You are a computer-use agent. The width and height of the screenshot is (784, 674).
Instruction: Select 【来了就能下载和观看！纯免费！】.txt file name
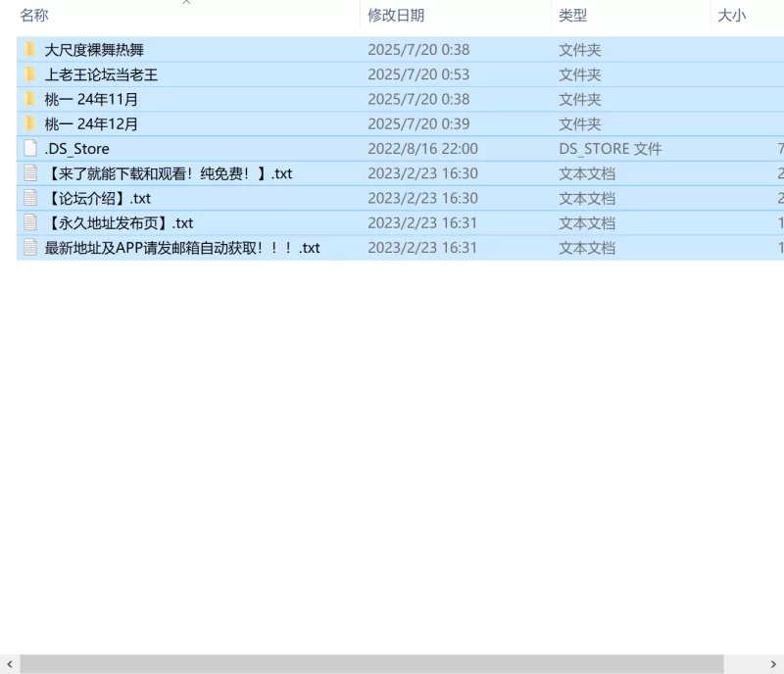pyautogui.click(x=169, y=173)
